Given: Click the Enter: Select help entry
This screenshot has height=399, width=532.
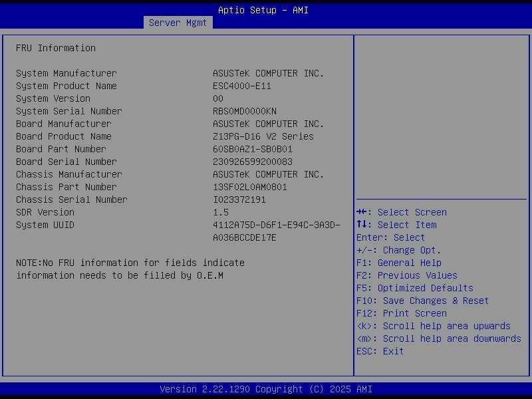Looking at the screenshot, I should [390, 237].
